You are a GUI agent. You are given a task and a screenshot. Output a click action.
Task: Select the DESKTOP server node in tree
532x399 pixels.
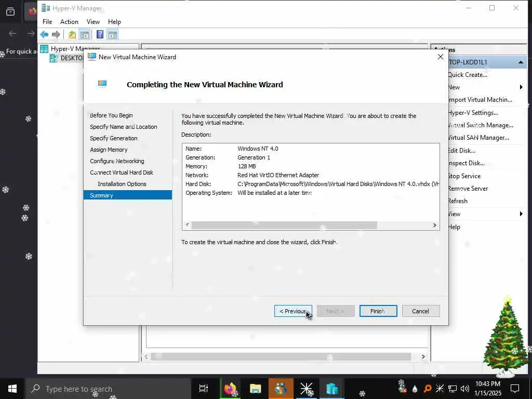(66, 58)
